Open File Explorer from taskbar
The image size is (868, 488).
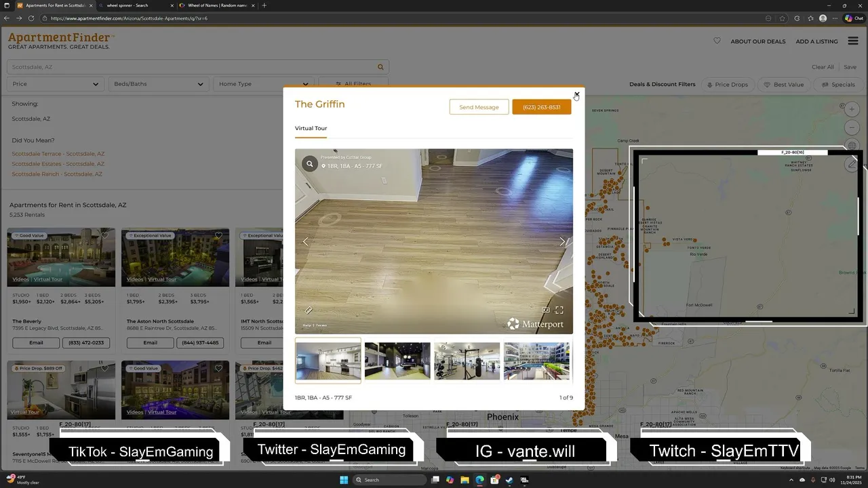(x=465, y=480)
